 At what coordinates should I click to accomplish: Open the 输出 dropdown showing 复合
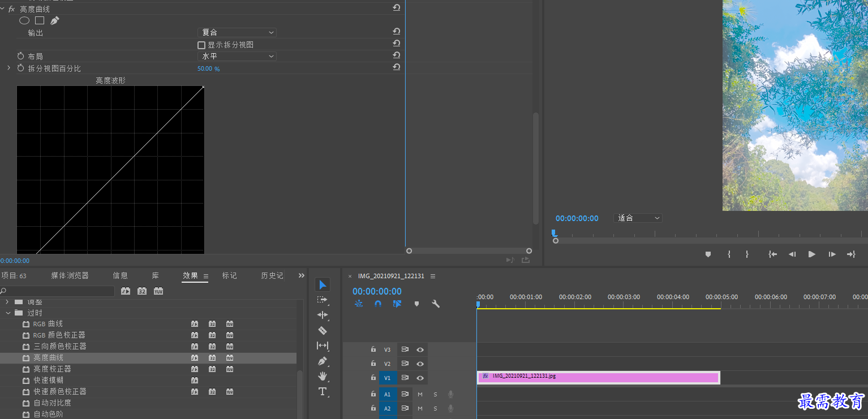[237, 32]
